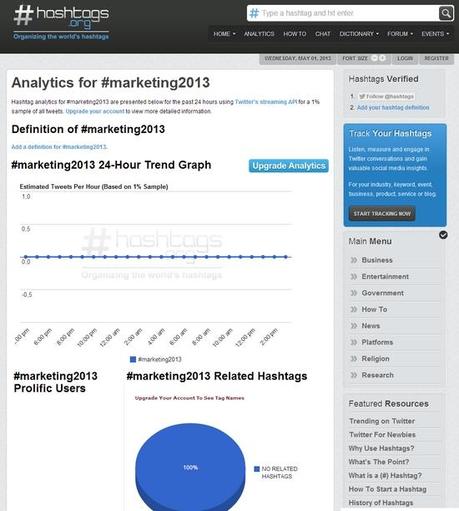Click the search magnifier icon
This screenshot has width=459, height=511.
tap(446, 13)
